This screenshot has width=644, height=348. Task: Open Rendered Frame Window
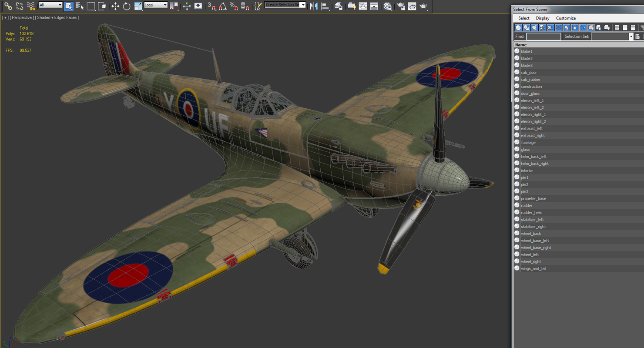point(412,6)
